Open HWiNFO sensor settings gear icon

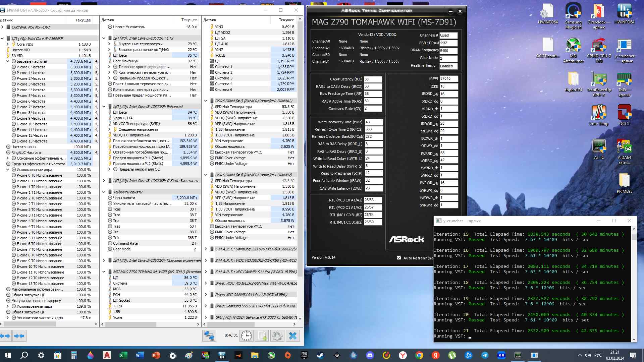pyautogui.click(x=277, y=336)
